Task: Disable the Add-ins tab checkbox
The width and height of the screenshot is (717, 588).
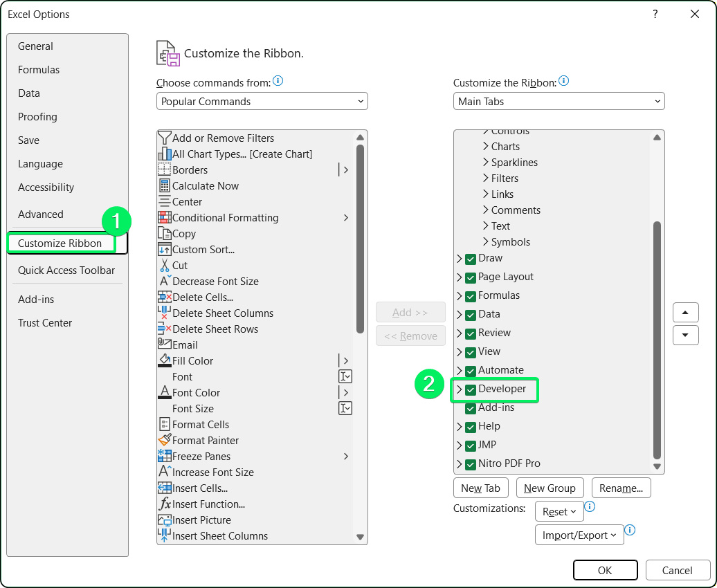Action: point(469,407)
